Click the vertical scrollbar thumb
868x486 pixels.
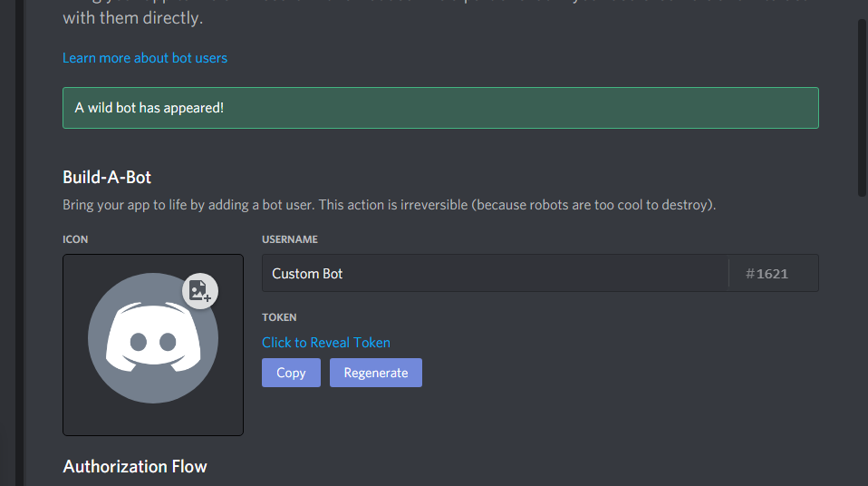pos(862,108)
